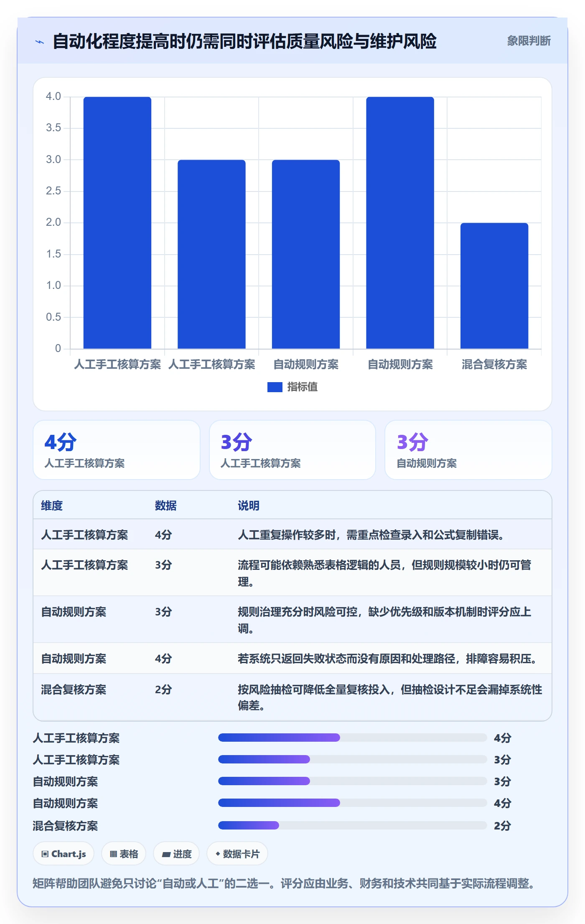The width and height of the screenshot is (585, 924).
Task: Click the 维度 column header
Action: coord(52,505)
